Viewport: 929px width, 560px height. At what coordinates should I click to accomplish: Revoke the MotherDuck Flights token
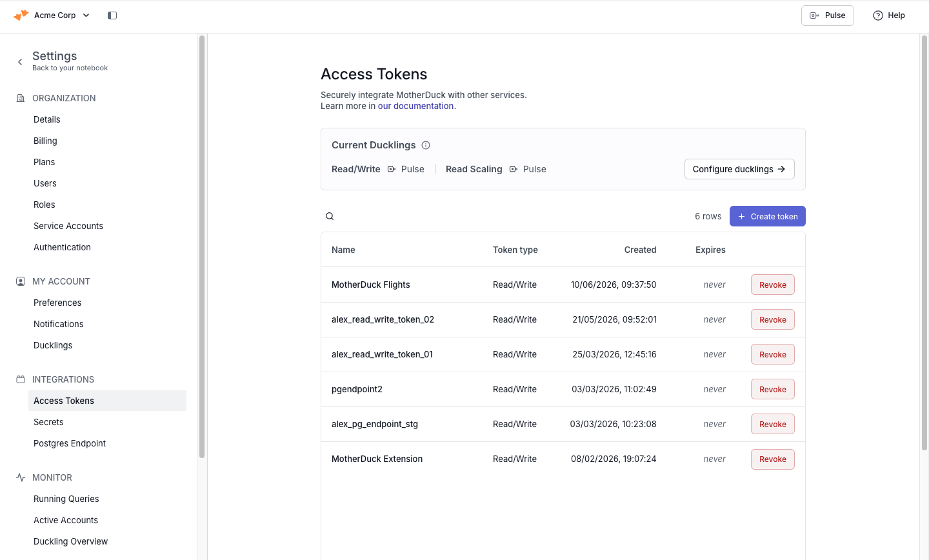tap(773, 285)
